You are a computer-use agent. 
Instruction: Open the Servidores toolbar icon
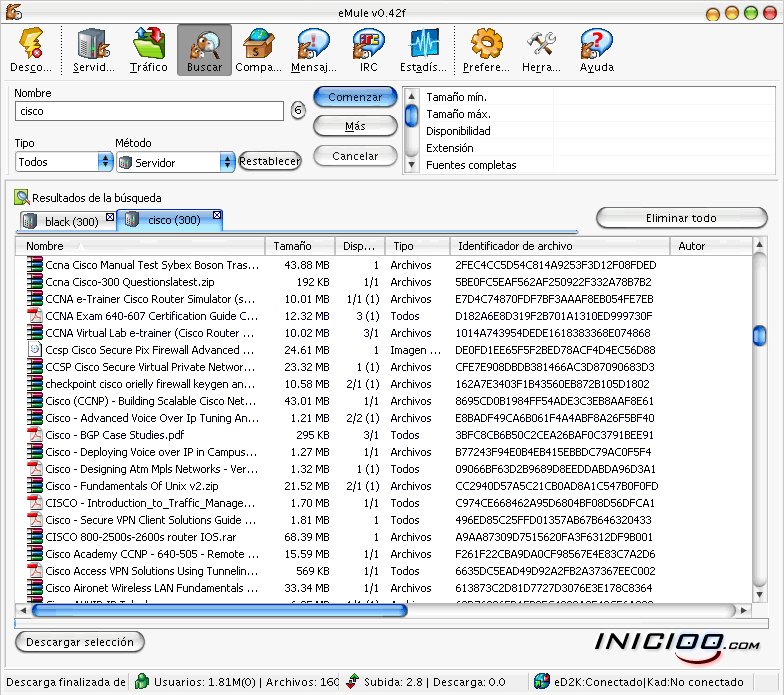[x=94, y=44]
